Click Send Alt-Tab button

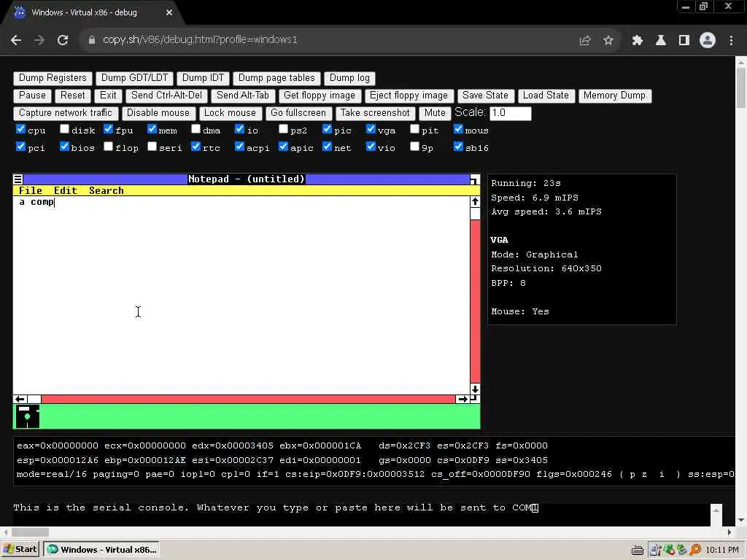click(243, 96)
